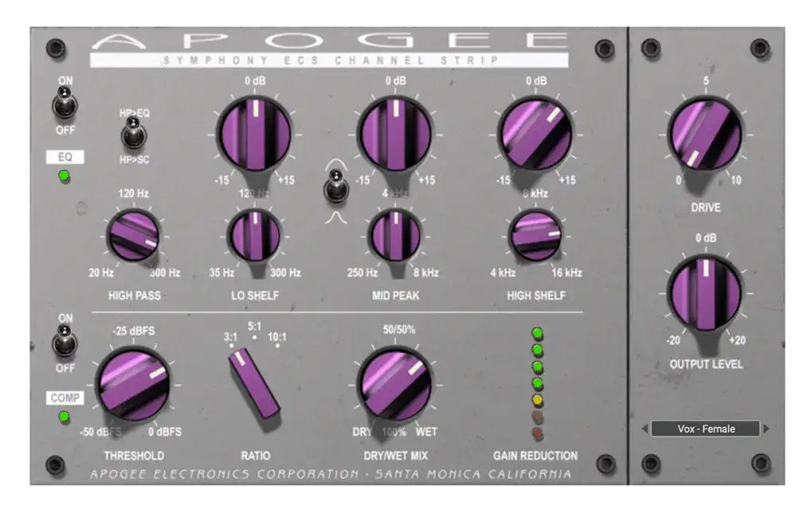Click the COMP label button
This screenshot has width=812, height=513.
(65, 397)
